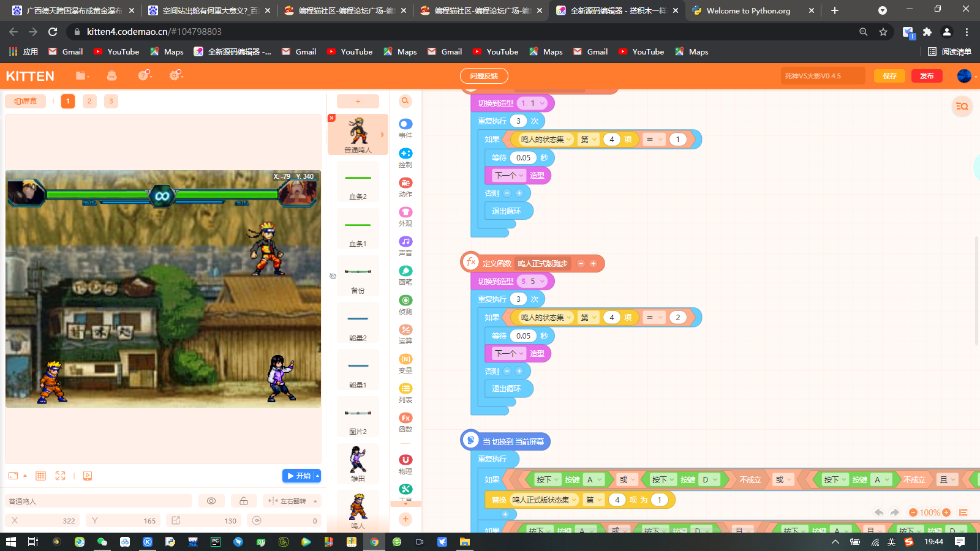980x551 pixels.
Task: Open the 侦测 (Sensing) block category
Action: (x=405, y=305)
